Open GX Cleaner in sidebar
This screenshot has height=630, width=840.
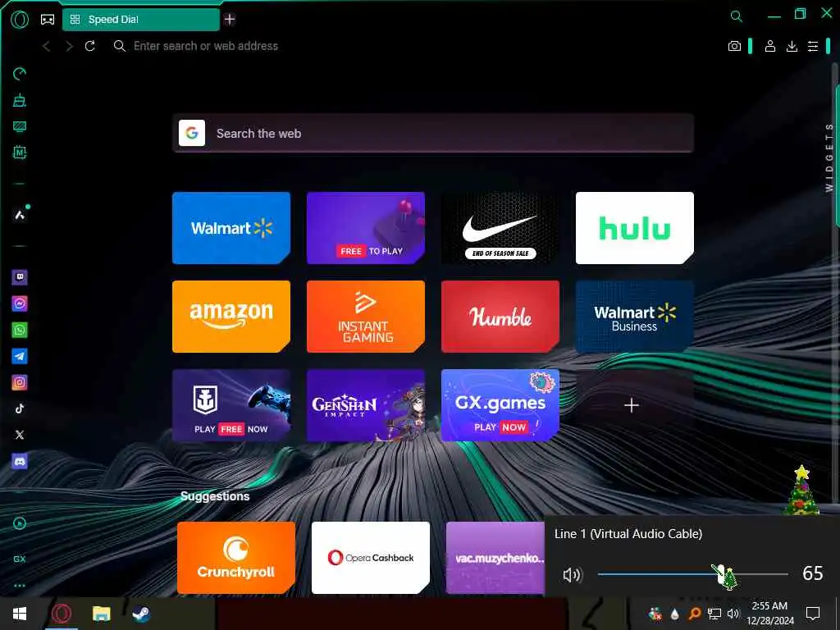coord(20,100)
